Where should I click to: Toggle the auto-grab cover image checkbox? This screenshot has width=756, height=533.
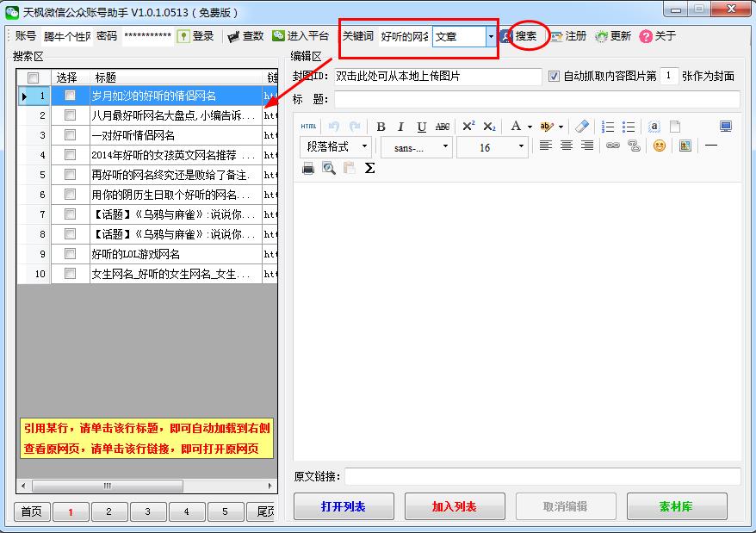point(554,77)
